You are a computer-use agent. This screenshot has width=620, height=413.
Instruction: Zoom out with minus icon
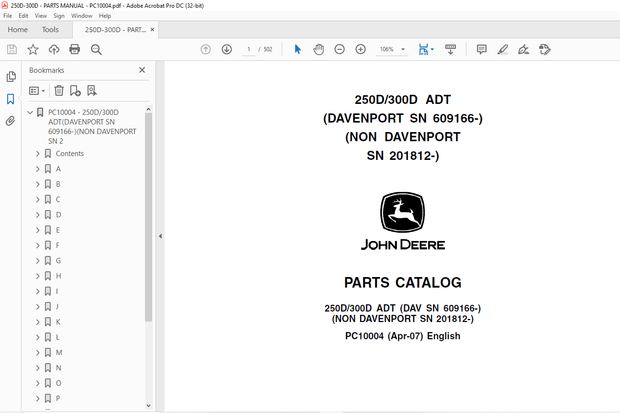pyautogui.click(x=339, y=49)
